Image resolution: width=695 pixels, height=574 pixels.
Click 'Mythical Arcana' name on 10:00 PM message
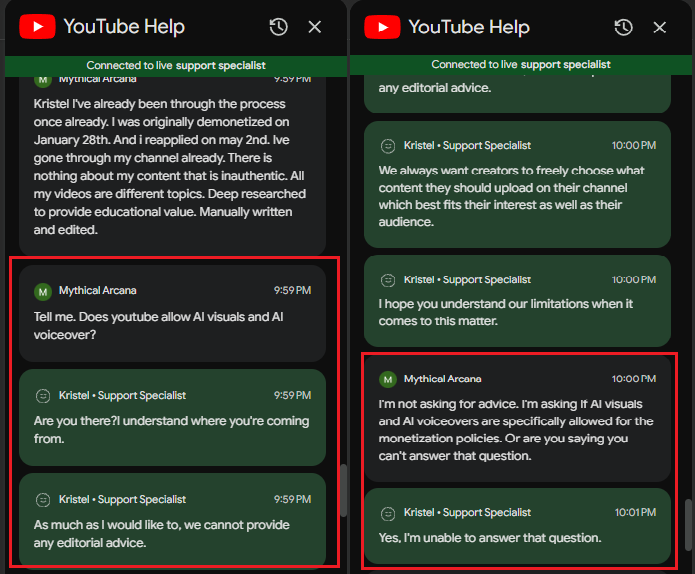point(442,379)
